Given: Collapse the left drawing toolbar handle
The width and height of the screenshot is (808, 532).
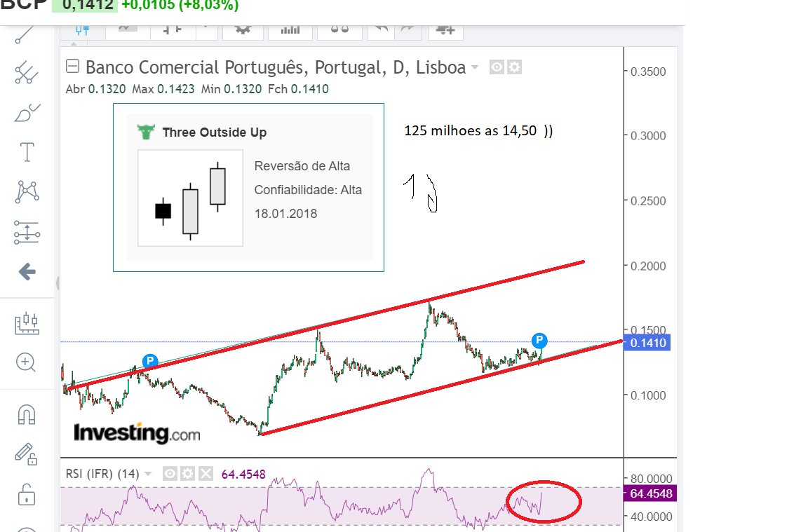Looking at the screenshot, I should [x=58, y=282].
